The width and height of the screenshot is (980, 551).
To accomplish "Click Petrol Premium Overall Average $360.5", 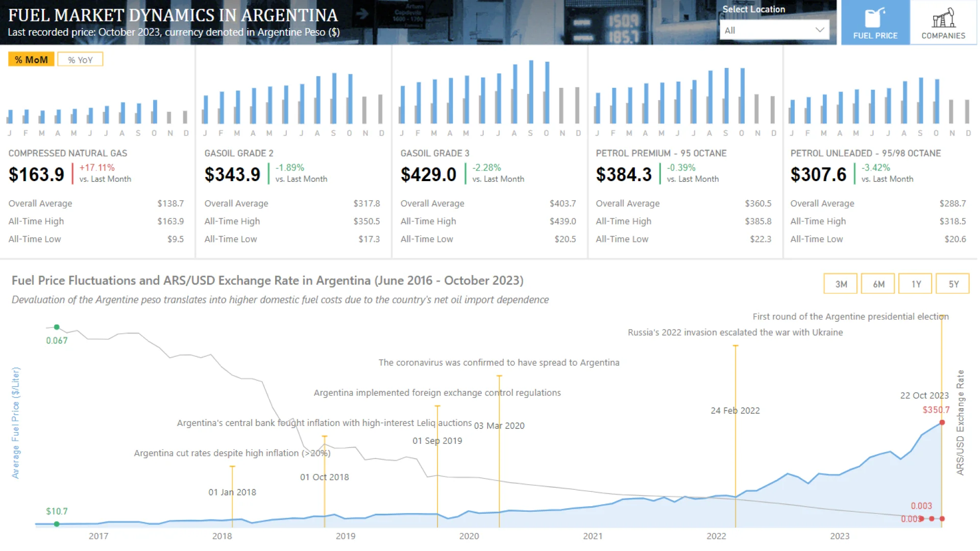I will coord(758,204).
